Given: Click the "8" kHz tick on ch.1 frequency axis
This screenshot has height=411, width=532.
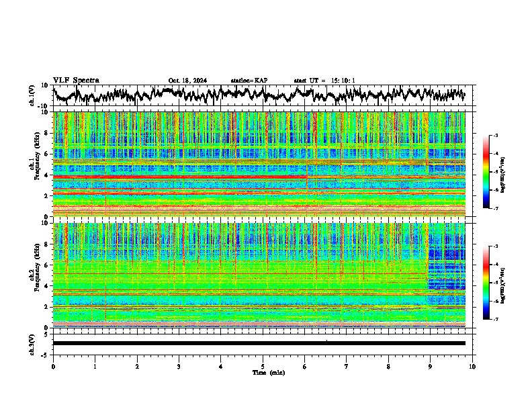Looking at the screenshot, I should click(47, 133).
